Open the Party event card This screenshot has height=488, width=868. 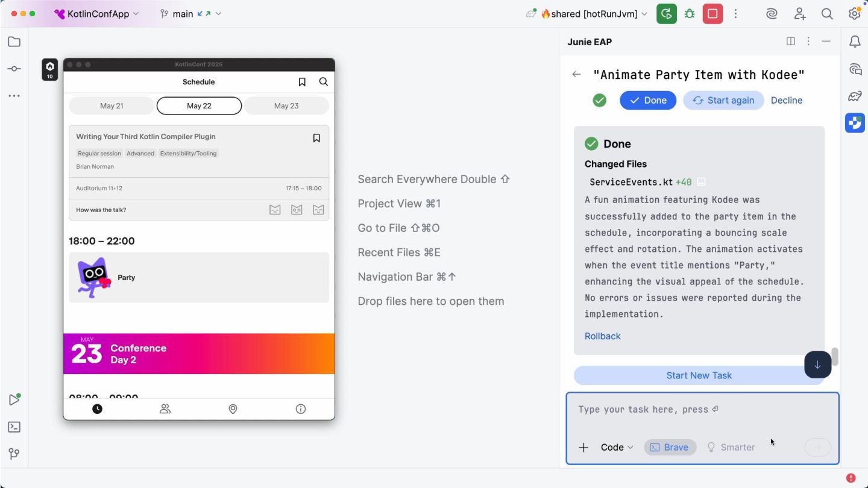199,278
